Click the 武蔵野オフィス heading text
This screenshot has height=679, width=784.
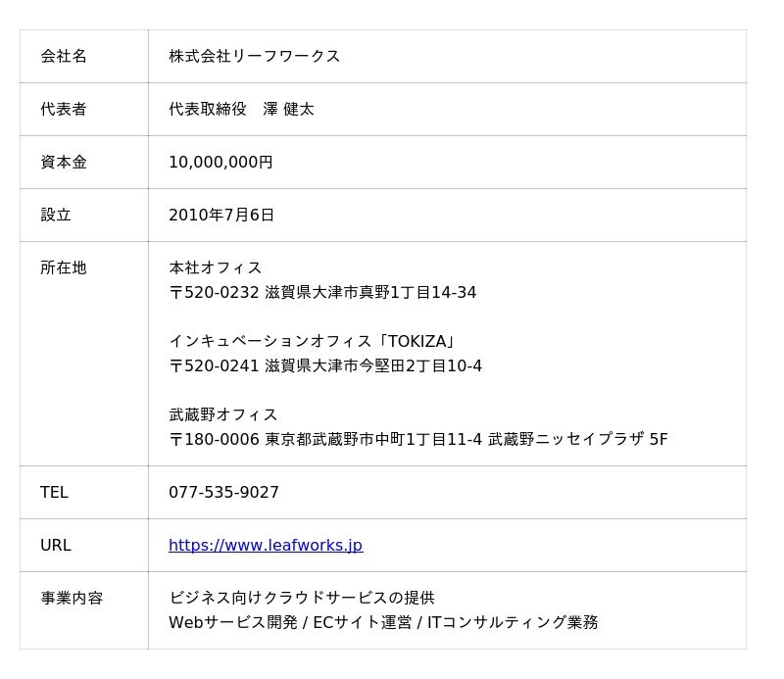223,415
